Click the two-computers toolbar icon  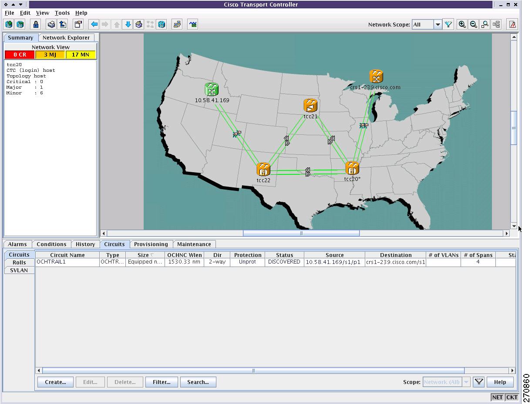click(177, 24)
